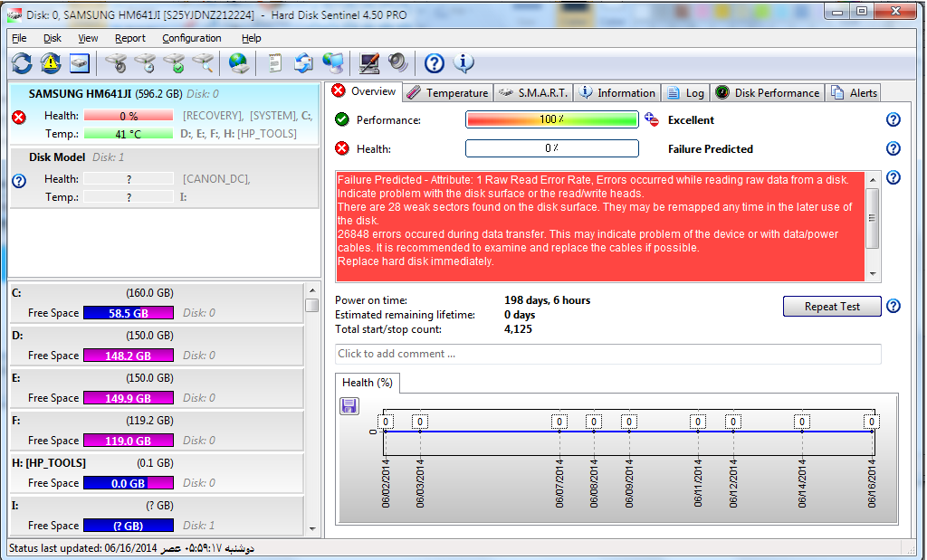
Task: Click the 41 °C temperature bar
Action: pos(129,134)
